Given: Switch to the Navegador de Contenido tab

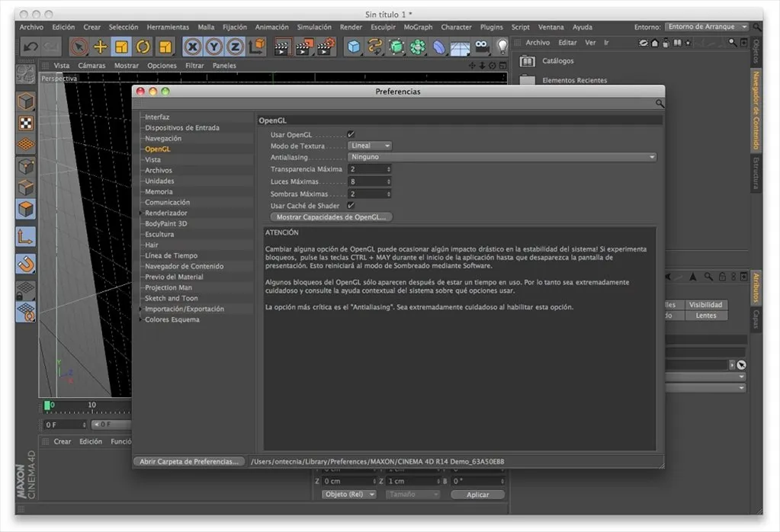Looking at the screenshot, I should tap(756, 111).
